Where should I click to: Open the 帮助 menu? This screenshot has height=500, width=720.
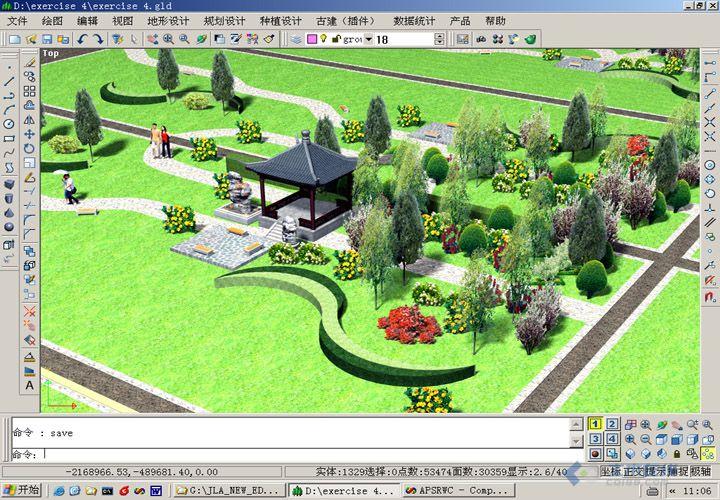[x=495, y=21]
